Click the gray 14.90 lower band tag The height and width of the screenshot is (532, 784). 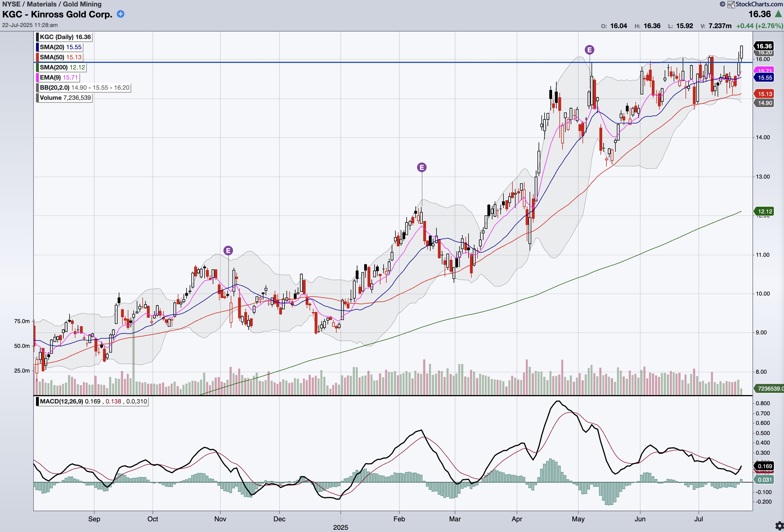(764, 103)
